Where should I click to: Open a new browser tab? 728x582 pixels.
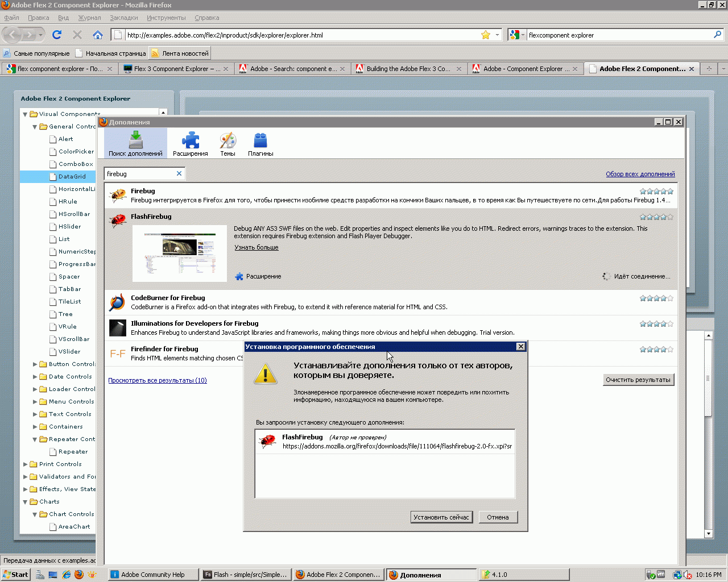click(709, 69)
